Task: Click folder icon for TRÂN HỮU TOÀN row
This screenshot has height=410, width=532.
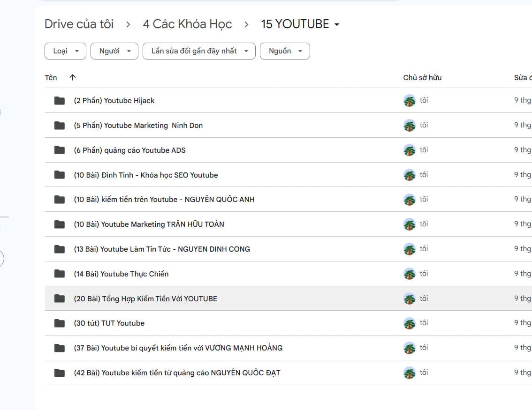Action: tap(60, 224)
